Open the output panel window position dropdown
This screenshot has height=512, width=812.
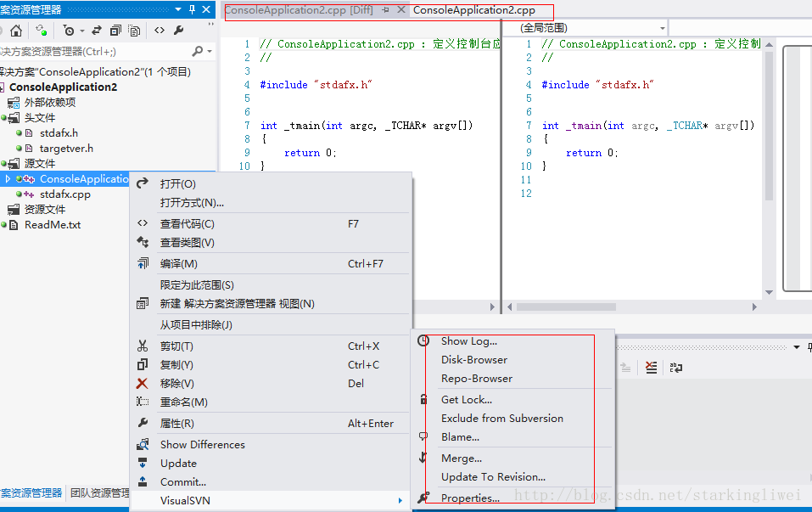coord(797,347)
